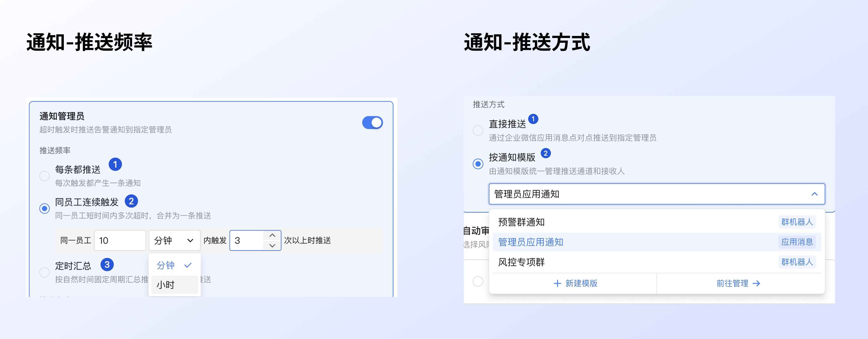Choose 小时 in the unit list
The image size is (868, 339).
pos(175,285)
